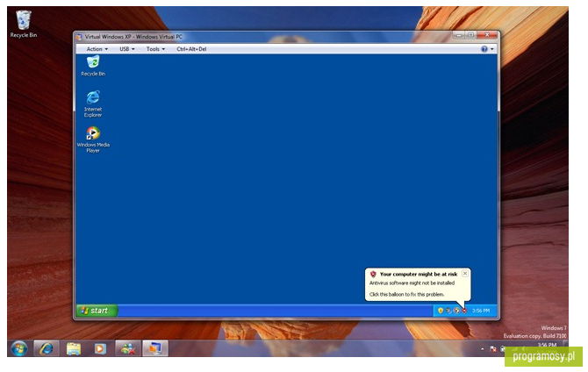This screenshot has height=372, width=588.
Task: Open Recycle Bin inside the XP virtual desktop
Action: coord(93,66)
